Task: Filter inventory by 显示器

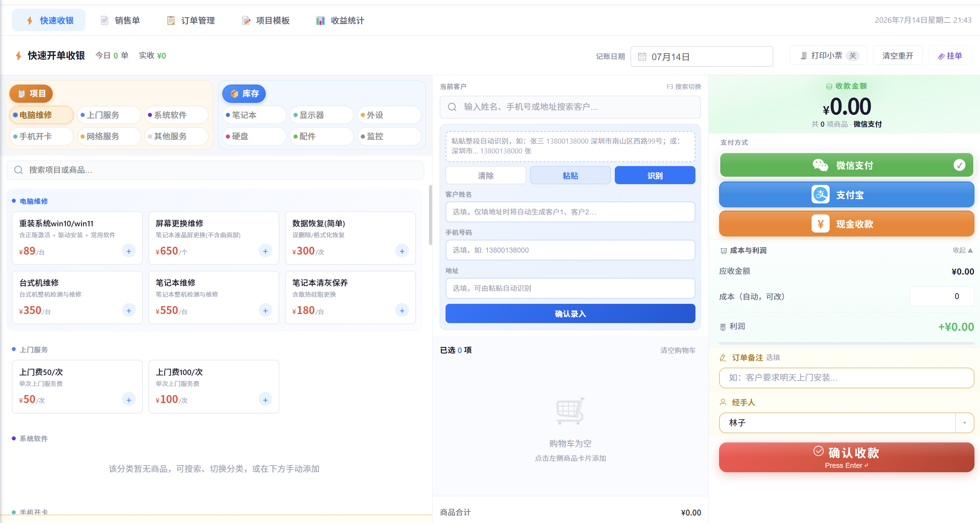Action: 322,115
